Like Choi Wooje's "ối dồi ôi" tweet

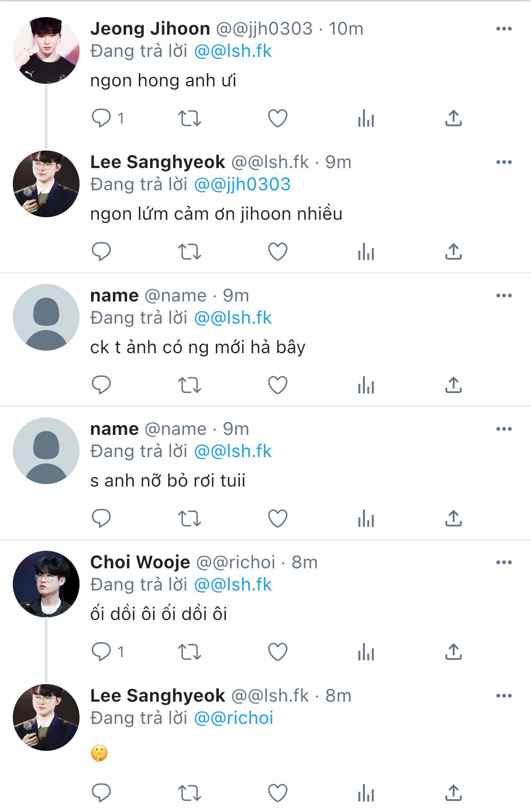277,652
